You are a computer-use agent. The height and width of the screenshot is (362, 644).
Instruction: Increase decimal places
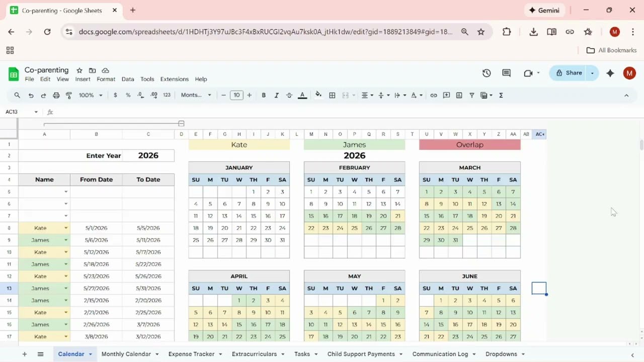pos(154,95)
